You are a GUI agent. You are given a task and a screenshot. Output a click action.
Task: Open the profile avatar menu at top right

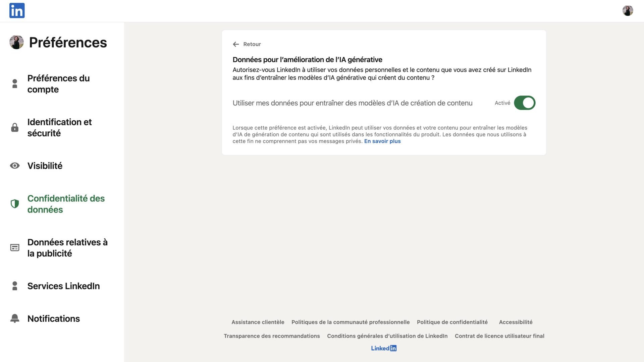[628, 11]
